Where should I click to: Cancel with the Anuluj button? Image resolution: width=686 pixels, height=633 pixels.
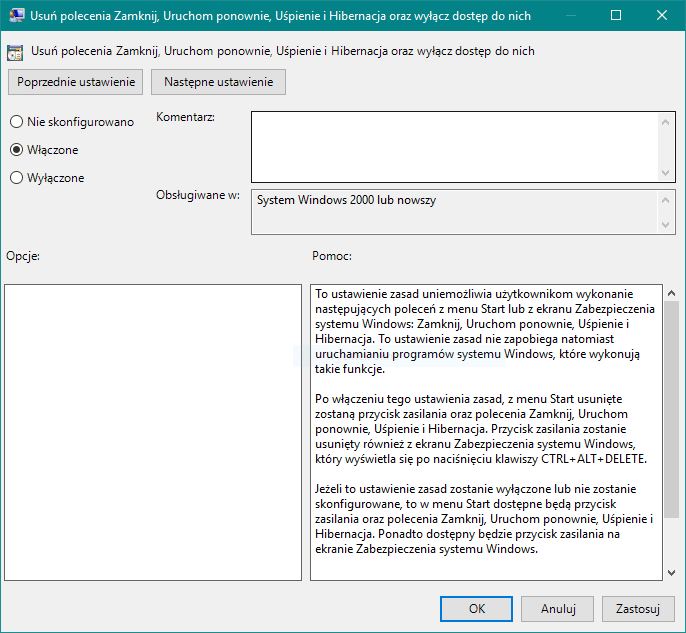557,609
